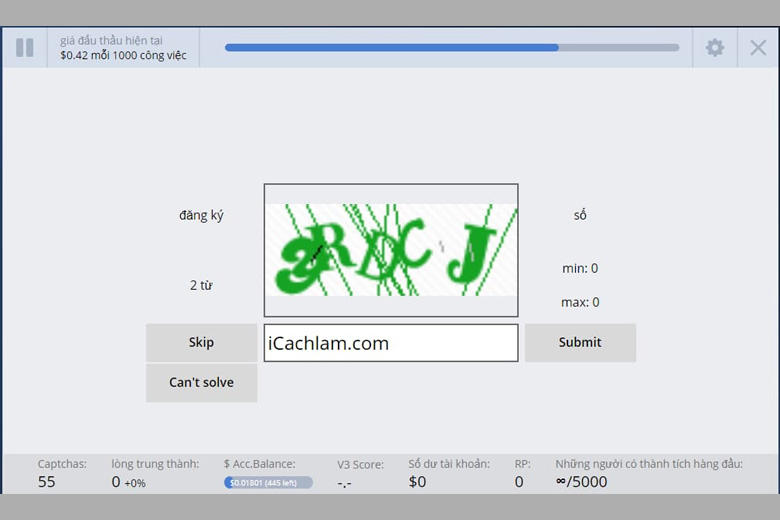This screenshot has height=520, width=780.
Task: Click the Captchas count 55
Action: pos(47,482)
